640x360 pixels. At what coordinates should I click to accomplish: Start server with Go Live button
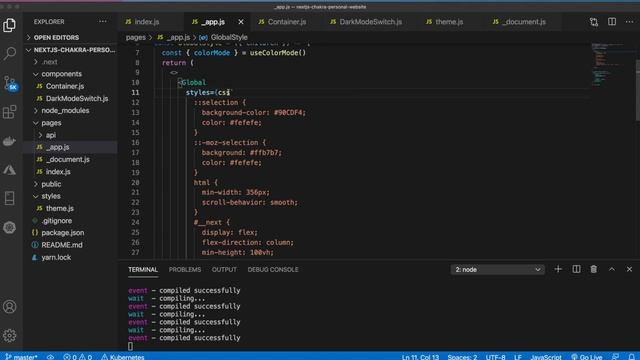[x=587, y=357]
